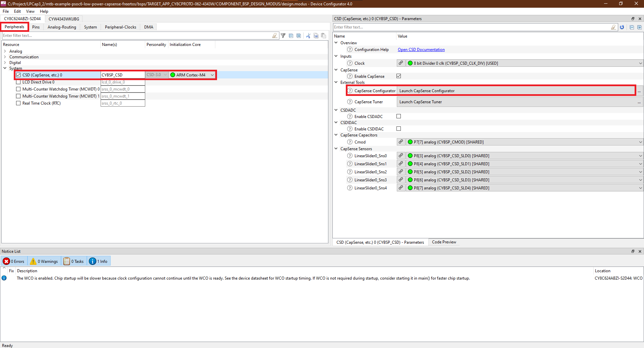Click link icon for LinearSlider0_Sns1
The height and width of the screenshot is (348, 644).
tap(401, 164)
